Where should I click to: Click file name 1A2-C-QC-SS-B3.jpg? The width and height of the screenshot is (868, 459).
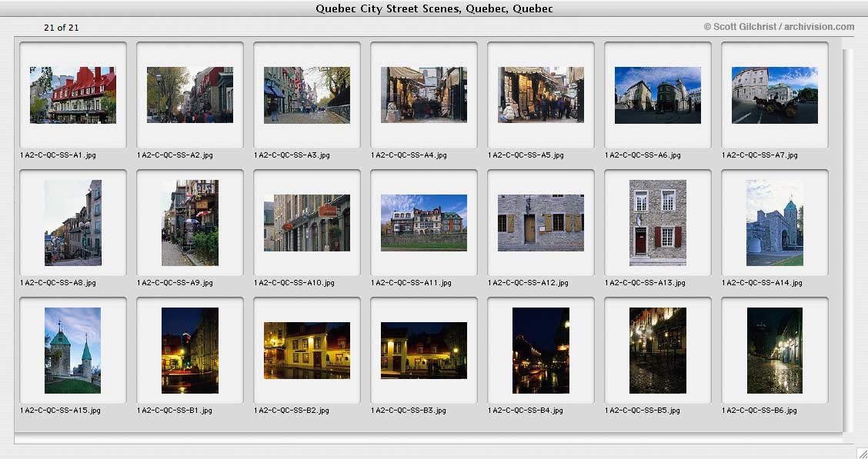409,411
